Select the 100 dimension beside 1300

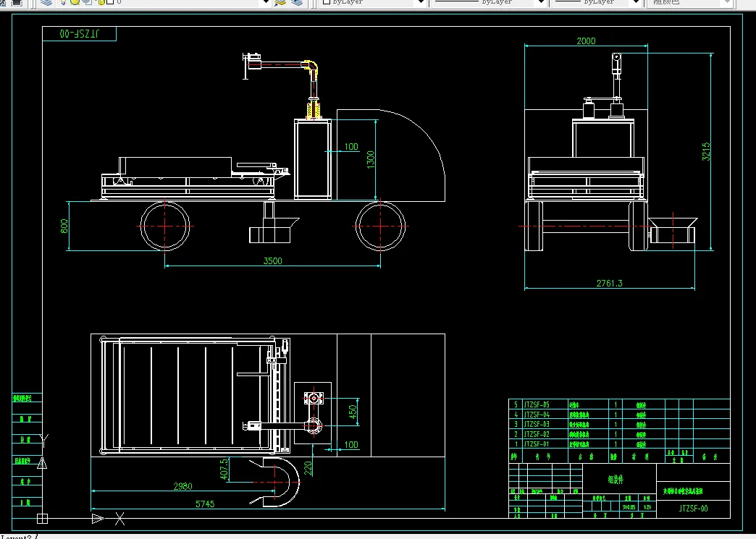tap(351, 146)
